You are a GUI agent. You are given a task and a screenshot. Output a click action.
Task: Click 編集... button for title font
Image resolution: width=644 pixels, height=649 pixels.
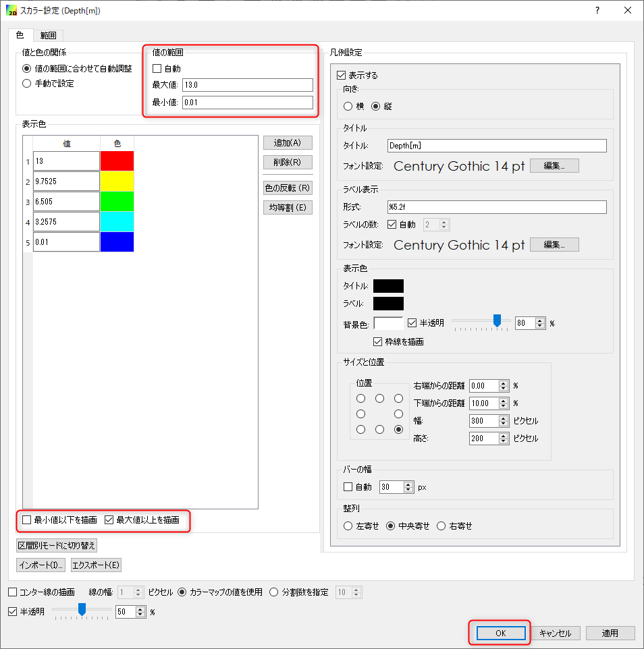click(554, 166)
